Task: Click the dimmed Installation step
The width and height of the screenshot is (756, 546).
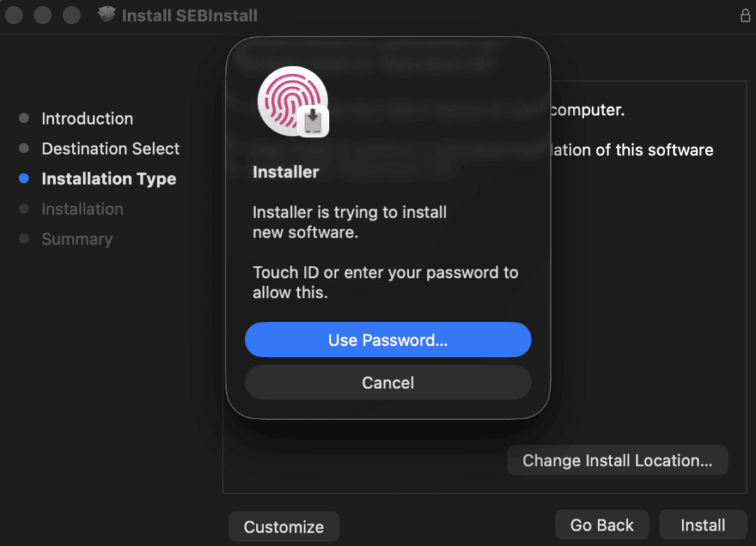Action: (82, 209)
